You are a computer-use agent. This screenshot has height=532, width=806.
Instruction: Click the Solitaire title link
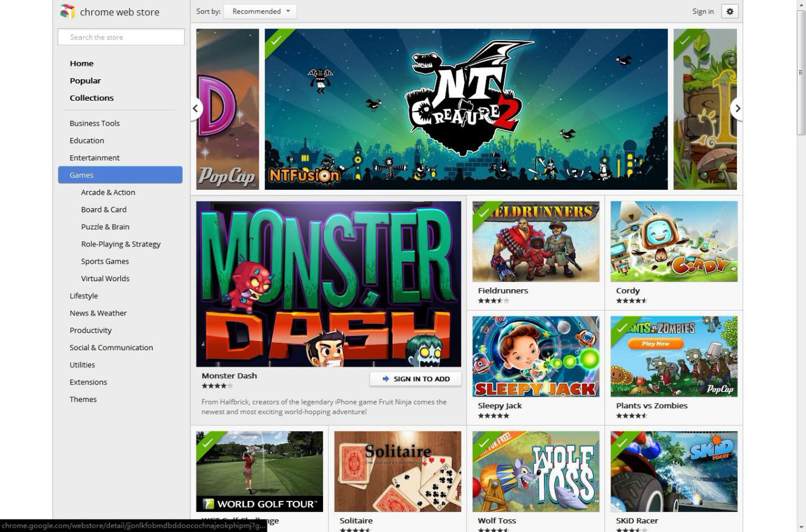click(356, 521)
